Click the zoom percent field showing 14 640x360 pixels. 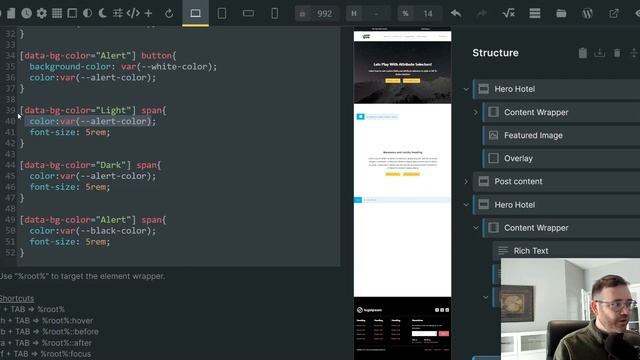pyautogui.click(x=427, y=14)
